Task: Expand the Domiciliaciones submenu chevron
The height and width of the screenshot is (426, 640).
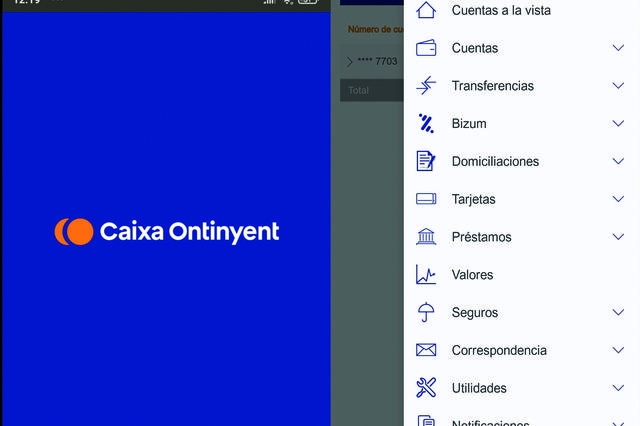Action: click(x=618, y=161)
